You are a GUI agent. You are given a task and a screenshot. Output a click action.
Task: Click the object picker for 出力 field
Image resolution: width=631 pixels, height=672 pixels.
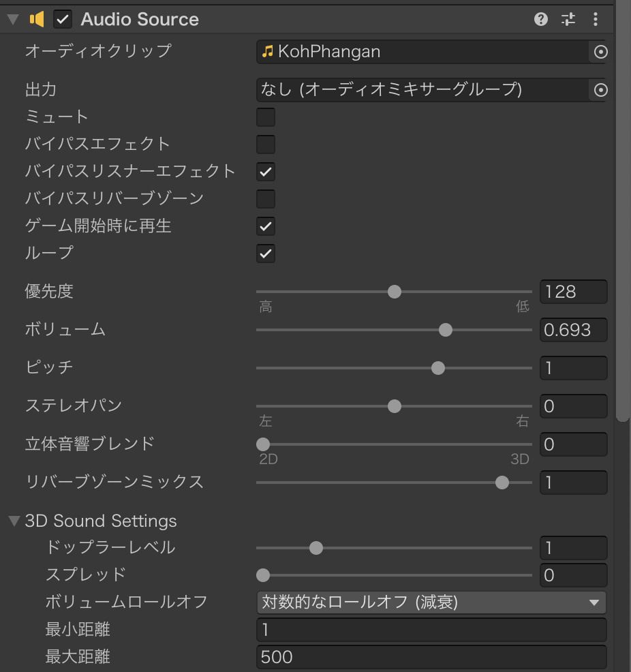[600, 90]
